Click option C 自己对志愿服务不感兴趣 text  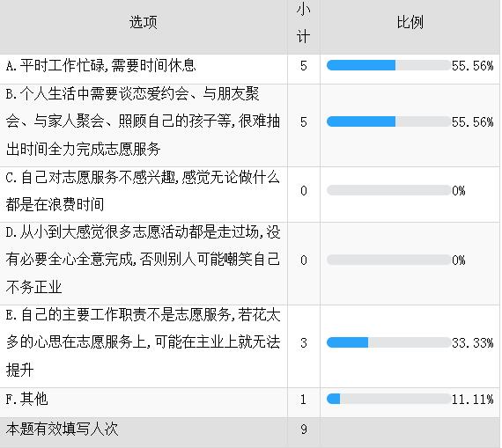143,191
